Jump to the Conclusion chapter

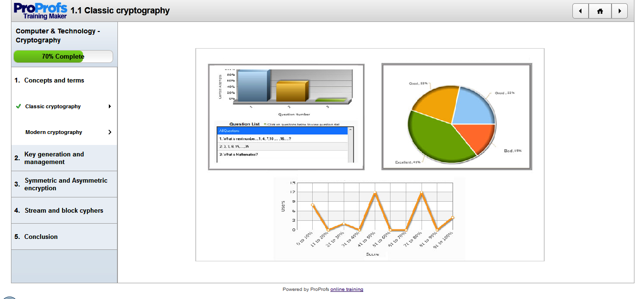click(x=41, y=237)
